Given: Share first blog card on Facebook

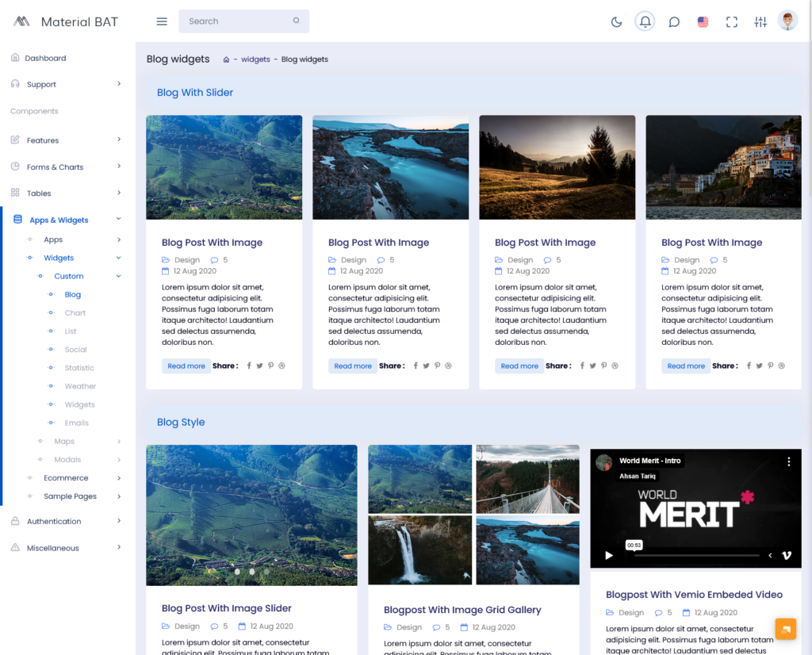Looking at the screenshot, I should (x=249, y=366).
